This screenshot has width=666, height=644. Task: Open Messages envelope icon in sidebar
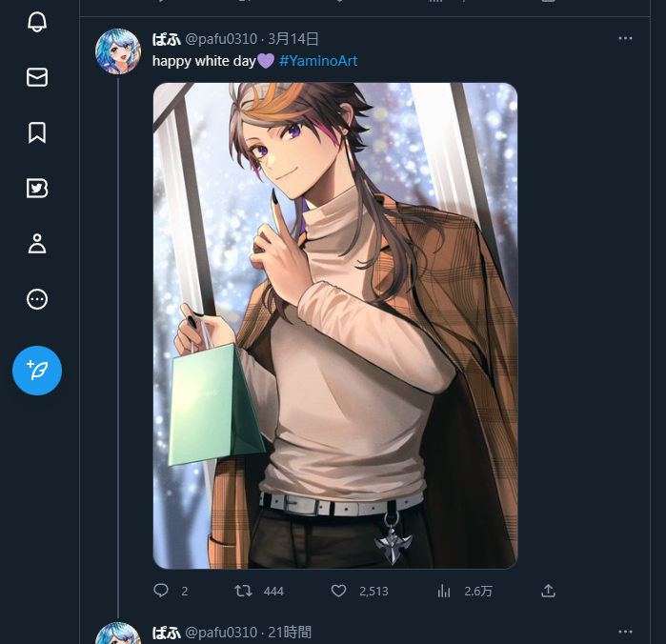tap(37, 77)
